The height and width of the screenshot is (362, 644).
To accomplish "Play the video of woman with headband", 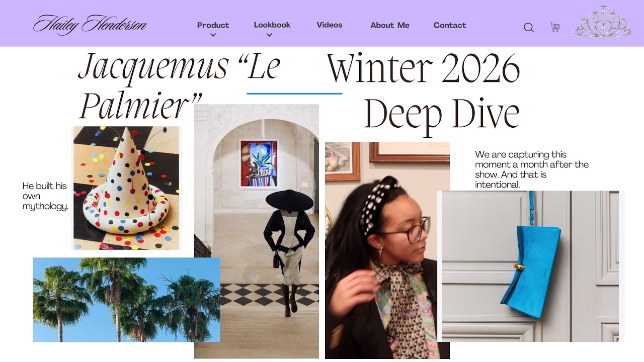I will [x=387, y=250].
